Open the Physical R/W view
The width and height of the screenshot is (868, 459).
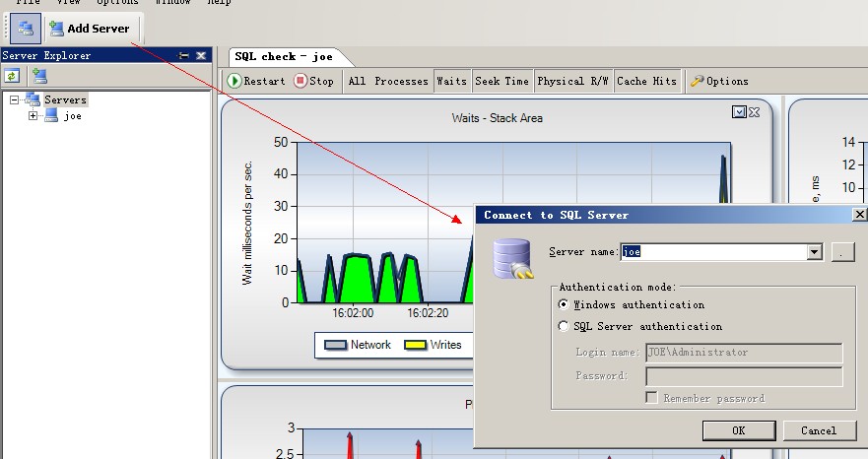573,81
